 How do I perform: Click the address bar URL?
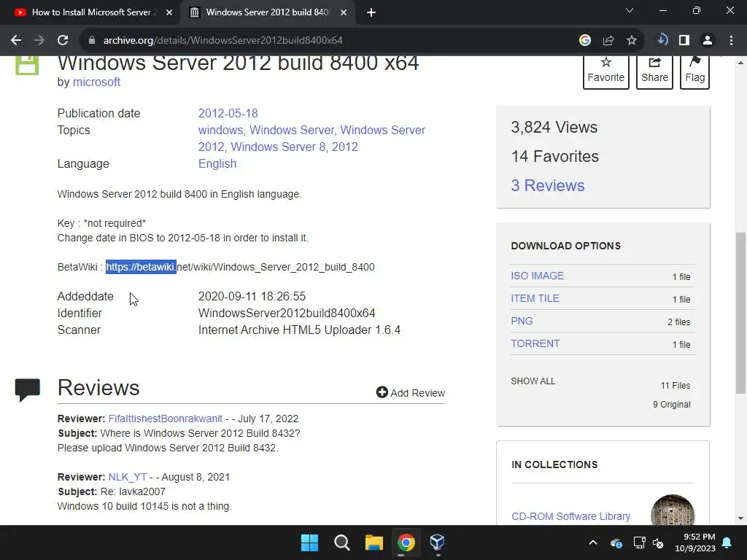(223, 41)
